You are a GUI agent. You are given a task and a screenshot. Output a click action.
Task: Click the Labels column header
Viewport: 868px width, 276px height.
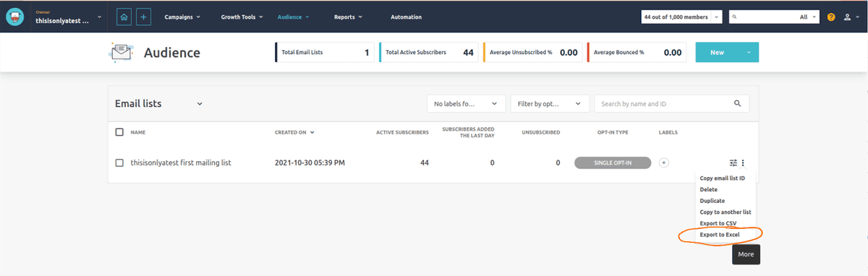pyautogui.click(x=668, y=132)
